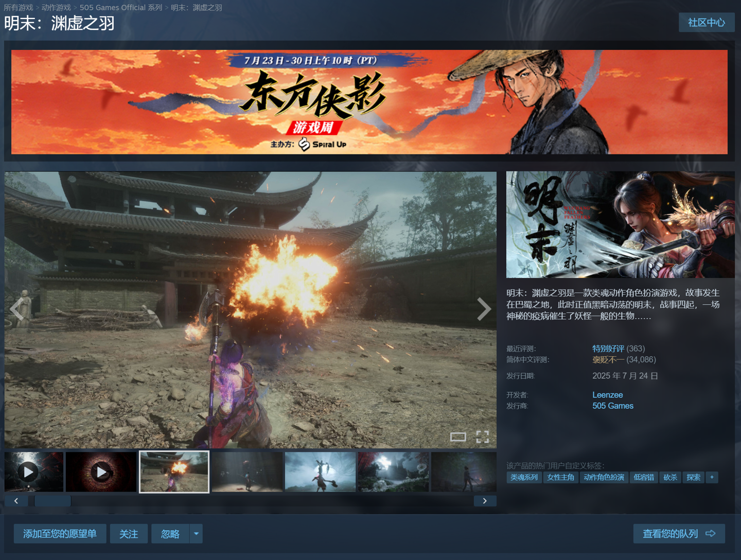
Task: Follow the game with 关注 button
Action: [129, 534]
